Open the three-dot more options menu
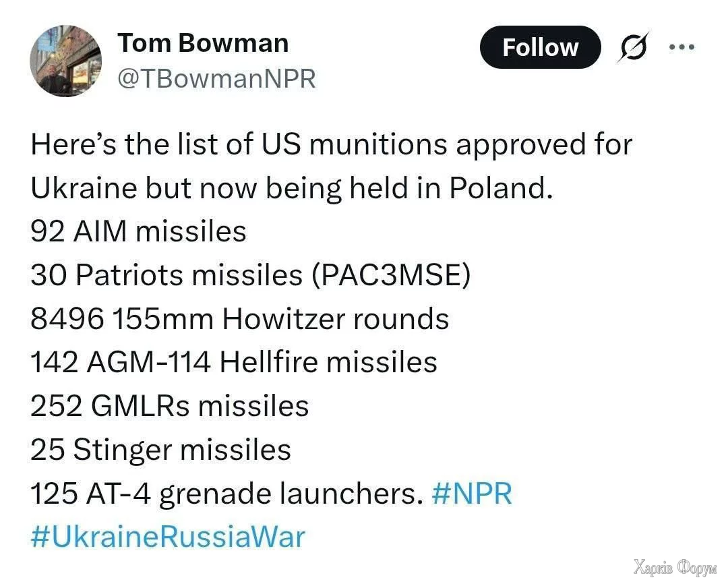 click(681, 47)
